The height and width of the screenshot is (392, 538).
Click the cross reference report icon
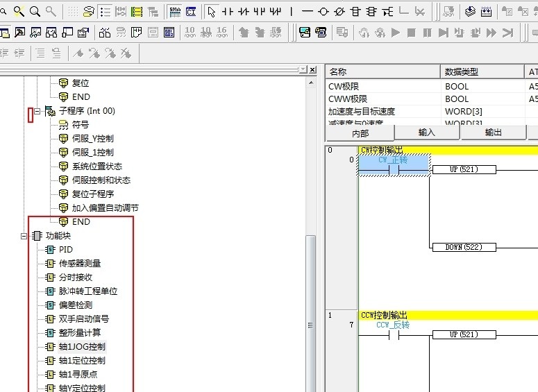point(105,33)
